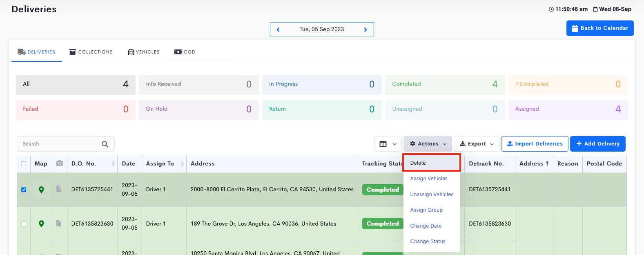Collapse the Actions dropdown

point(428,144)
